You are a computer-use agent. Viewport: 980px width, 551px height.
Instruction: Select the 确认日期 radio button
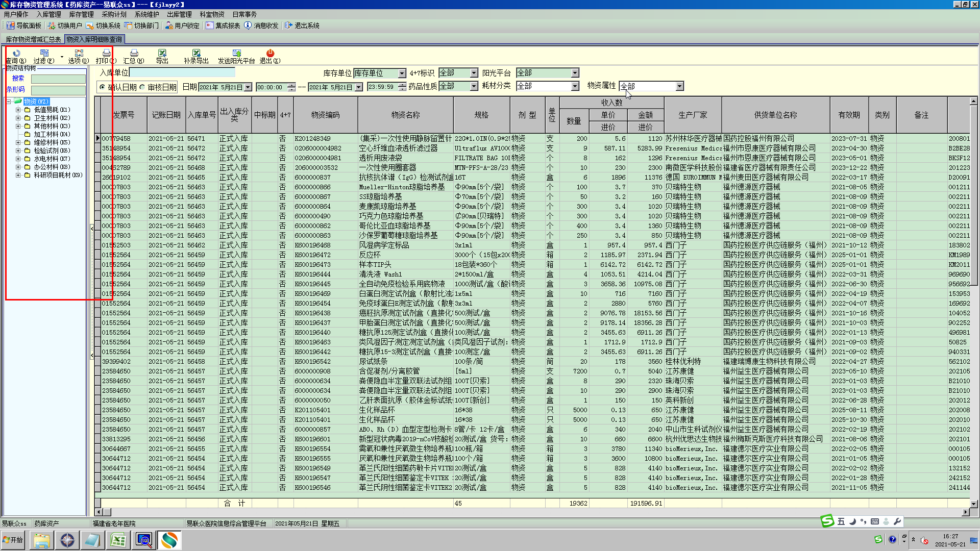[103, 87]
